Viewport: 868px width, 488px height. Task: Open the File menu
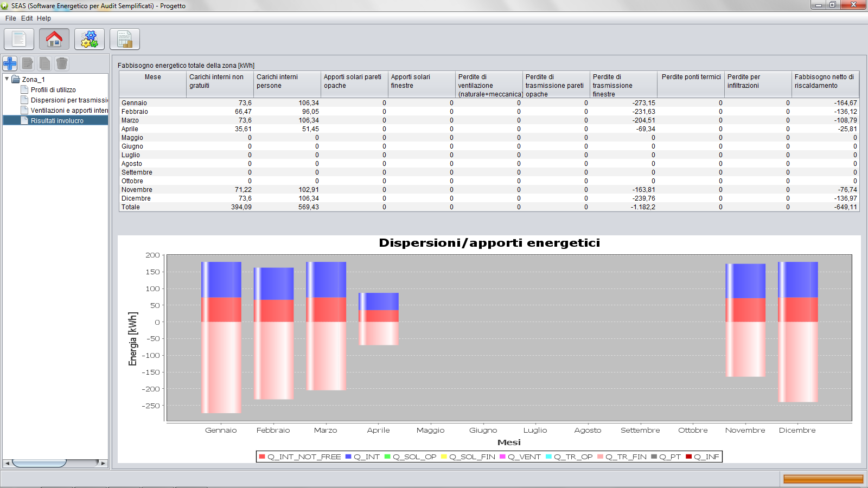point(10,18)
